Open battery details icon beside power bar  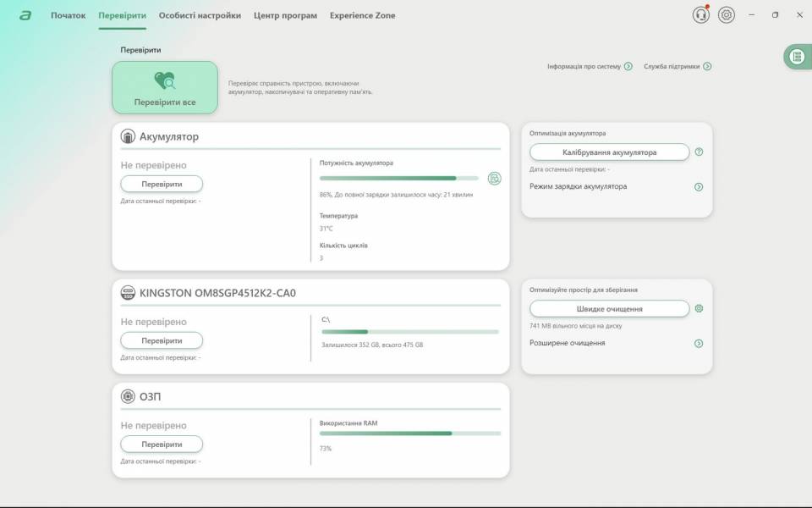click(x=494, y=179)
